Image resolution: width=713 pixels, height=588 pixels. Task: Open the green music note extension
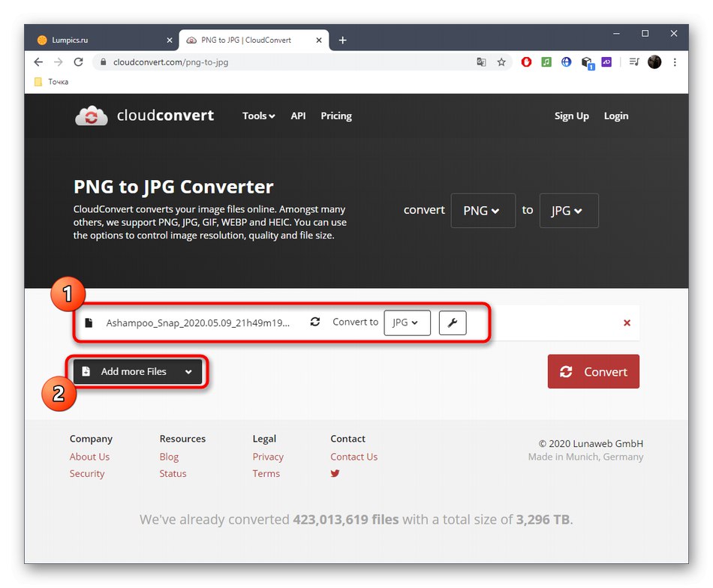[x=546, y=61]
